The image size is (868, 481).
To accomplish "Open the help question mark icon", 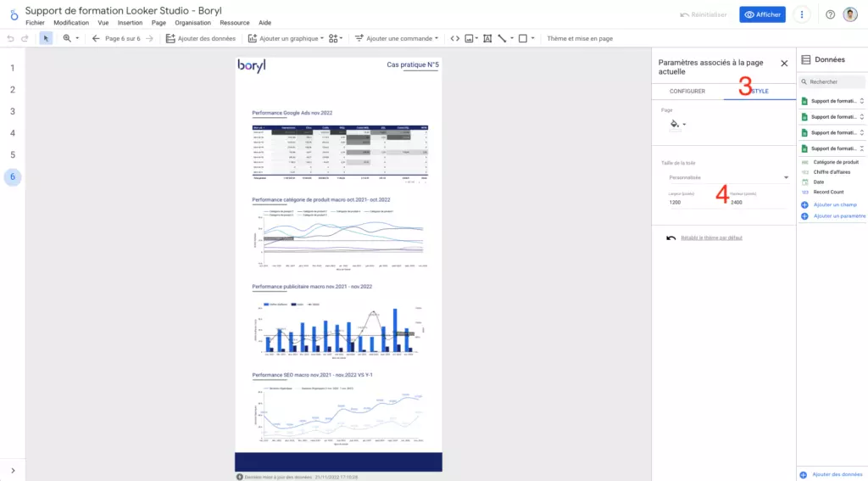I will click(830, 15).
